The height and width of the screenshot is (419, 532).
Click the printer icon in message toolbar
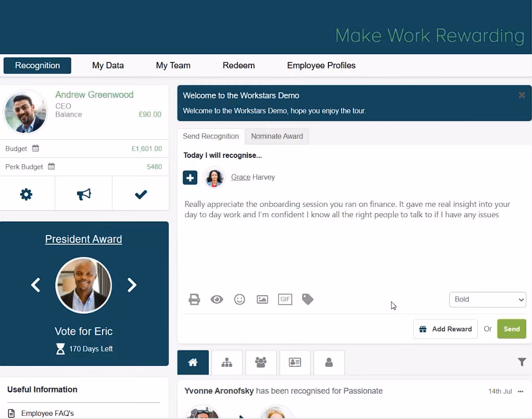(194, 300)
